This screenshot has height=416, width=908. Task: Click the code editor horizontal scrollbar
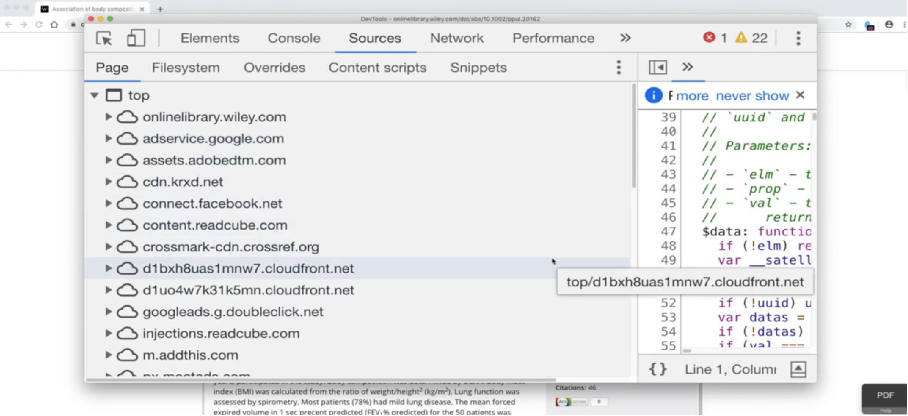pos(687,351)
